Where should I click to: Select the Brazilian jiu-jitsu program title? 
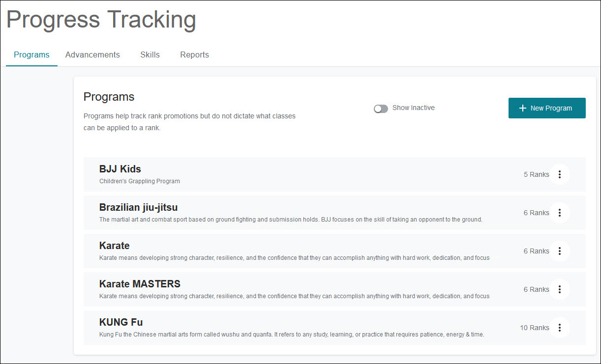(x=138, y=207)
